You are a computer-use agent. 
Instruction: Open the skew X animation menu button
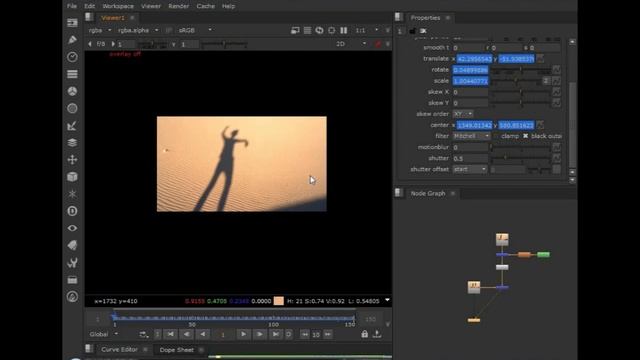tap(556, 92)
